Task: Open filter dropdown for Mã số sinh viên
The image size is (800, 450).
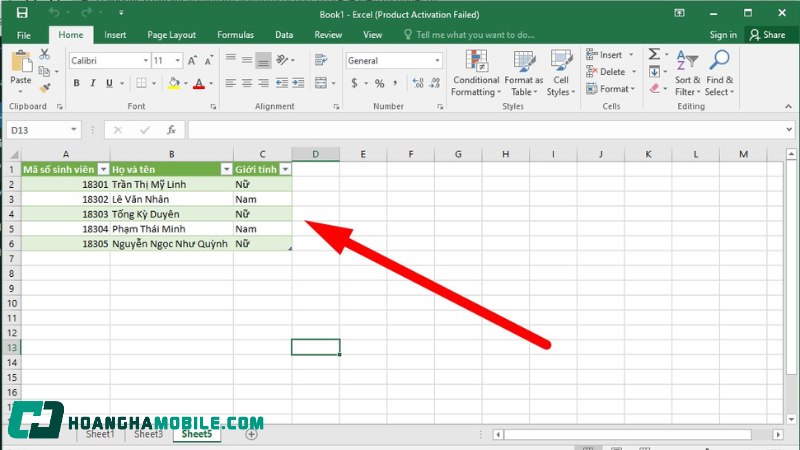Action: tap(104, 169)
